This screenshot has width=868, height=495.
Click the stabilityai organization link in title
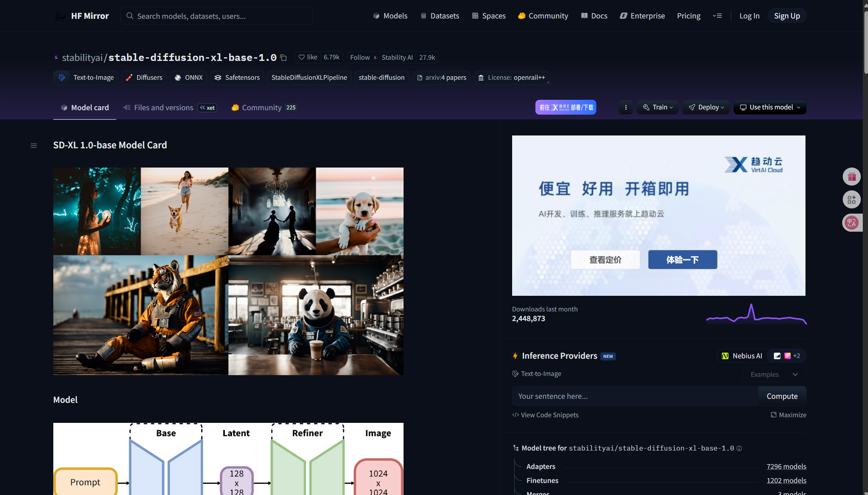[82, 58]
